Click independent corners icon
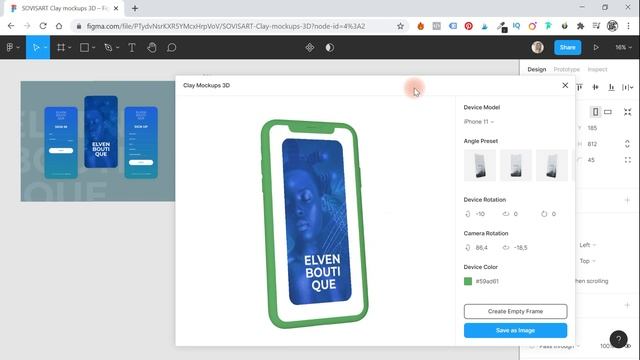640x360 pixels. (x=627, y=160)
